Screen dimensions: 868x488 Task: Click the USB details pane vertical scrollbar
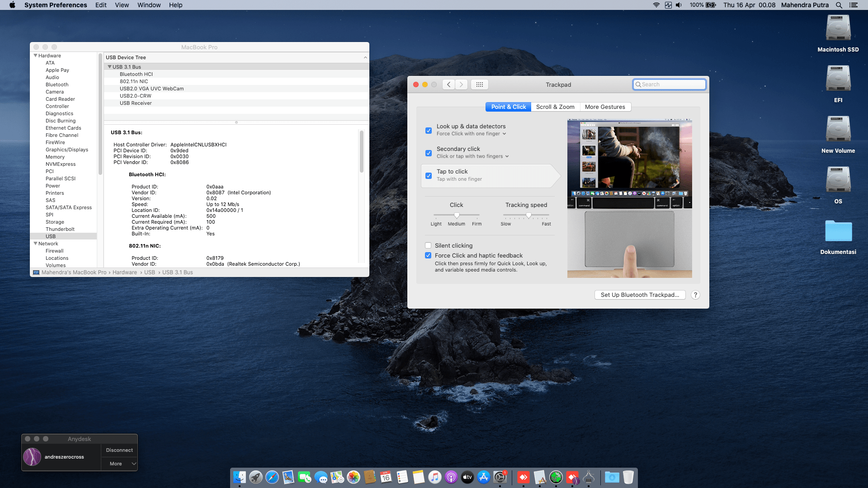(x=361, y=151)
